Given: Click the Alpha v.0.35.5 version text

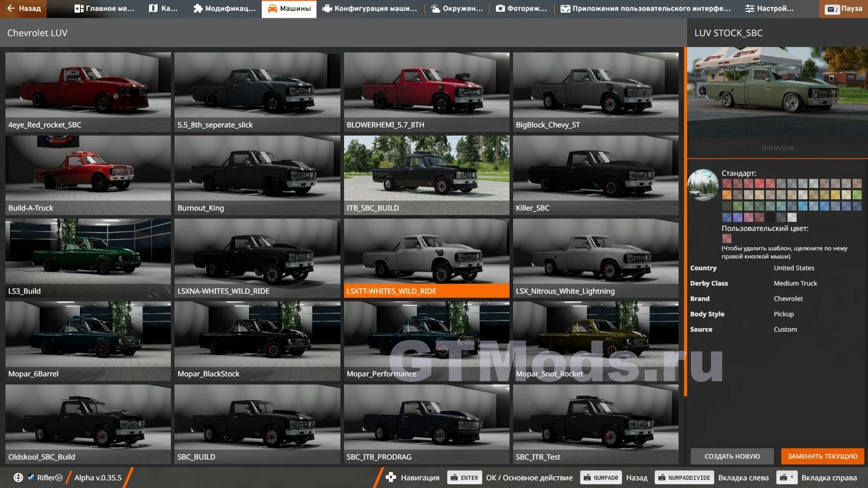Looking at the screenshot, I should (98, 477).
